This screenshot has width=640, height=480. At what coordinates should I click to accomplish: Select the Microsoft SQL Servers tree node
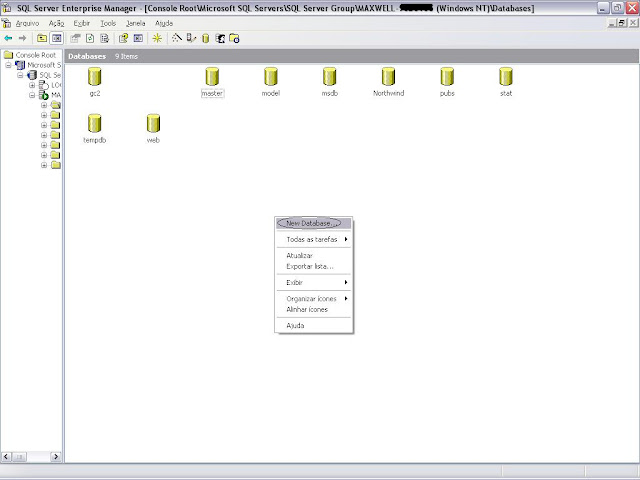(44, 65)
